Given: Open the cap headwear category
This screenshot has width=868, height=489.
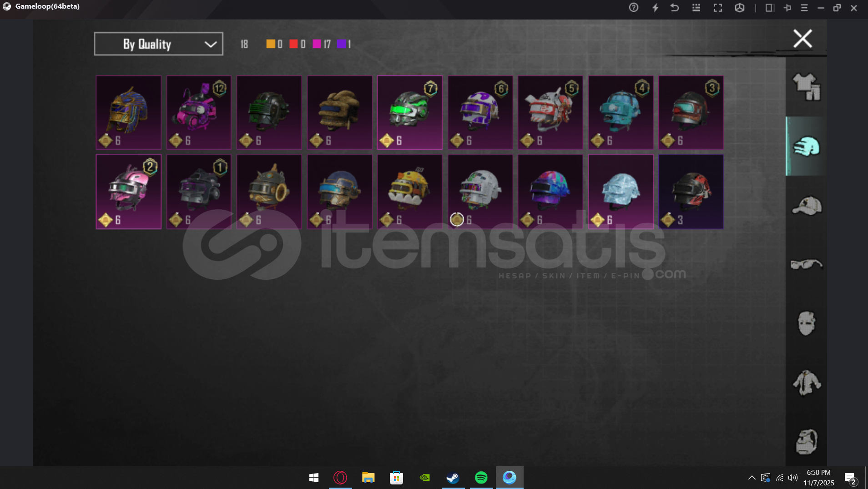Looking at the screenshot, I should click(806, 206).
